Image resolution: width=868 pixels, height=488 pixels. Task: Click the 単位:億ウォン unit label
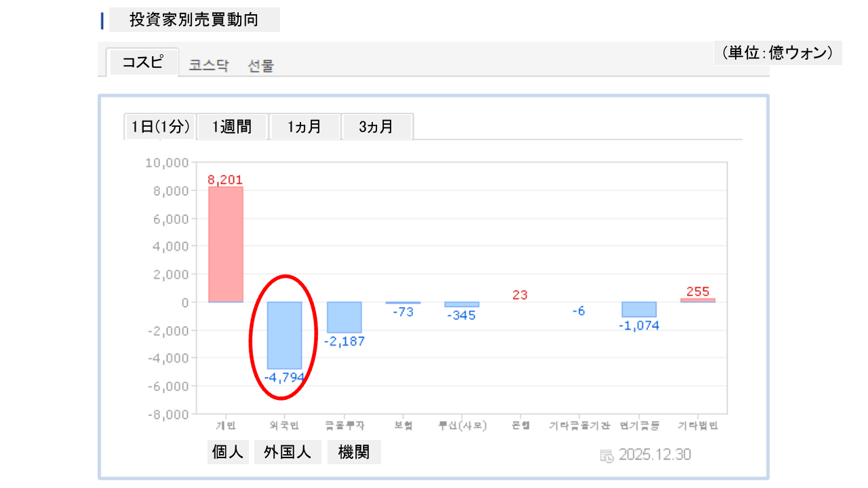[x=777, y=53]
